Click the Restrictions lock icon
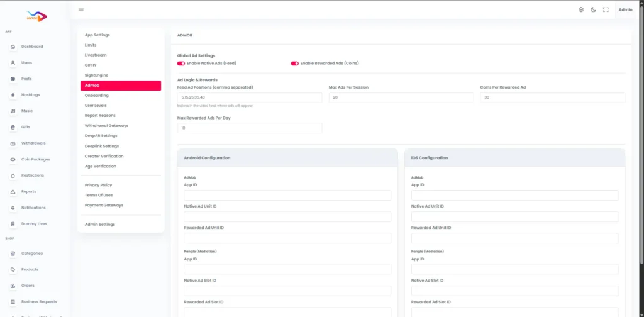644x317 pixels. tap(13, 175)
